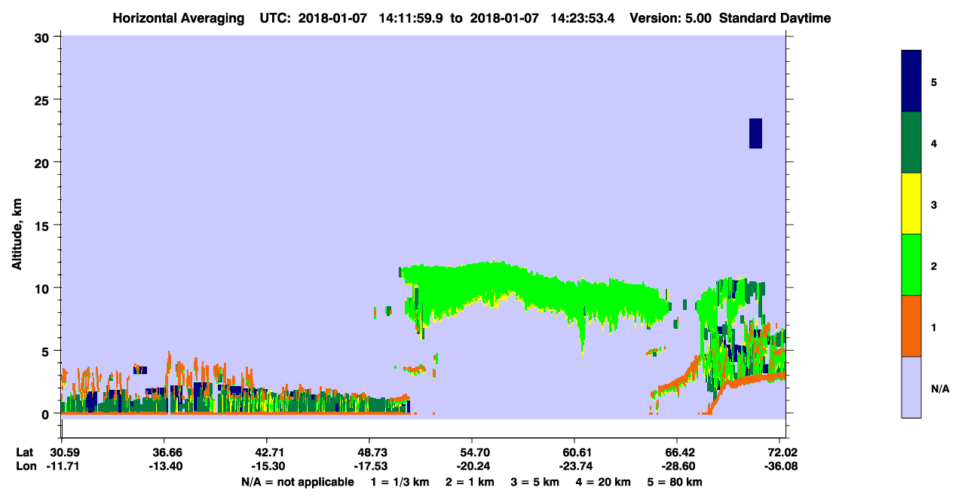980x503 pixels.
Task: Click the isolated dark blue rectangle near 22 km
Action: tap(755, 133)
